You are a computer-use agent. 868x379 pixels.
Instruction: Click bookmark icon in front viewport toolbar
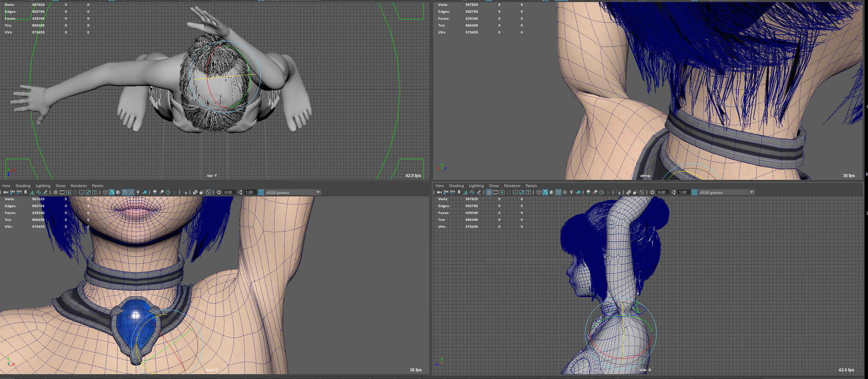point(26,192)
